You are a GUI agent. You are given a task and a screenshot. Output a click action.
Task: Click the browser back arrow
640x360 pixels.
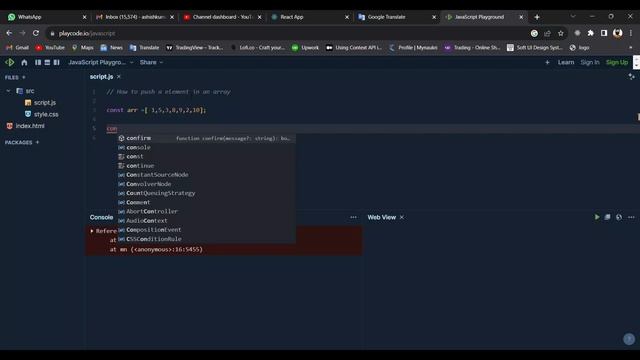9,33
